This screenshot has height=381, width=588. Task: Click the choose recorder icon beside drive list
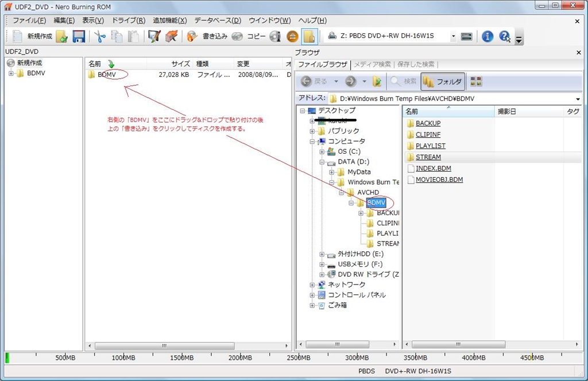tap(466, 36)
